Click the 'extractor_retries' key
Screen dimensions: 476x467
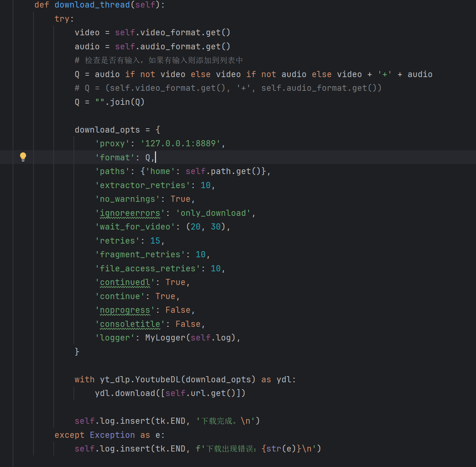coord(143,185)
